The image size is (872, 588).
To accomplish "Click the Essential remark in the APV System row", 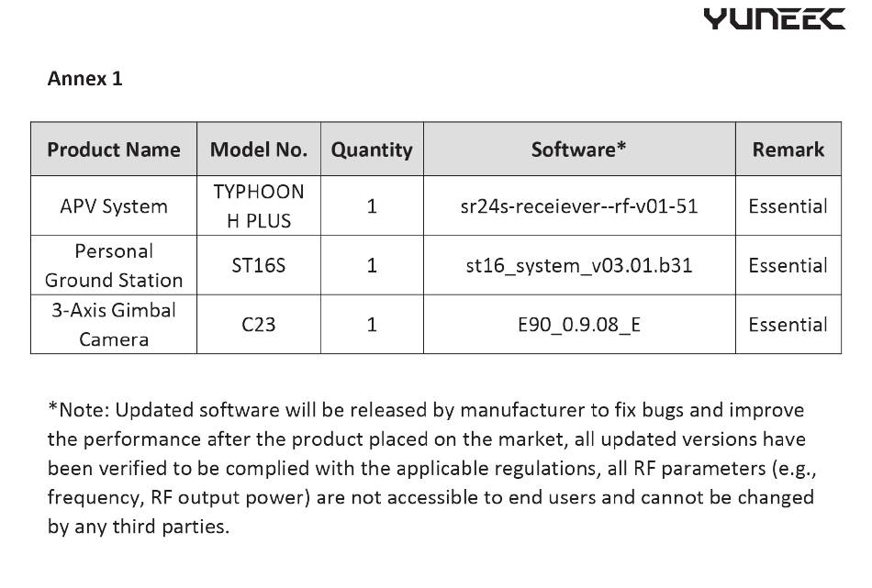I will tap(788, 206).
